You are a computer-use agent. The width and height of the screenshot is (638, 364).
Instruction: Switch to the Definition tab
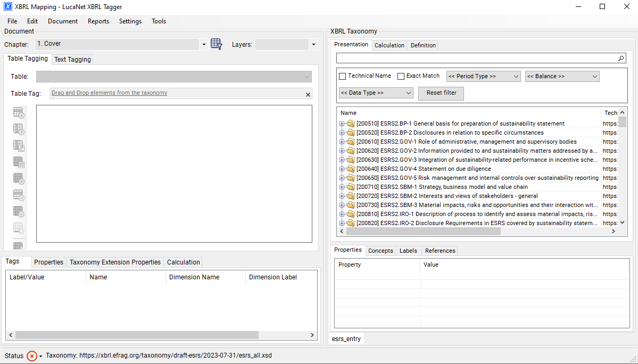[x=422, y=45]
